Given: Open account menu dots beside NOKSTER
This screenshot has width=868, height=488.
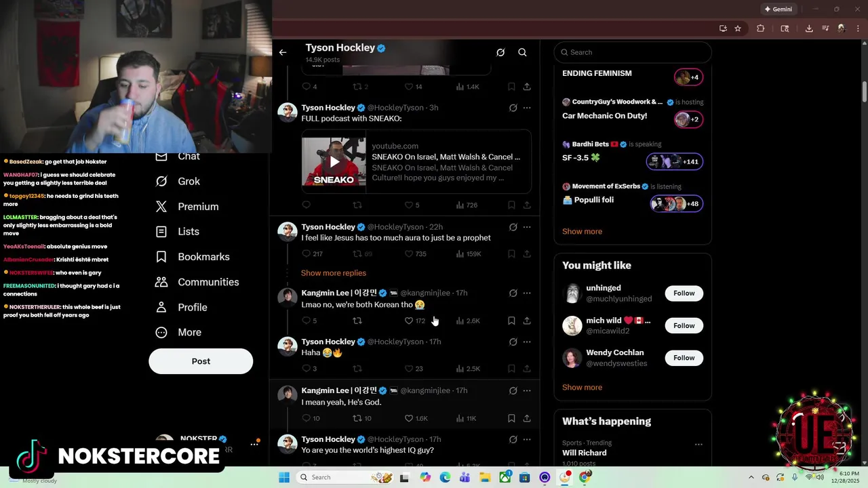Looking at the screenshot, I should coord(255,444).
